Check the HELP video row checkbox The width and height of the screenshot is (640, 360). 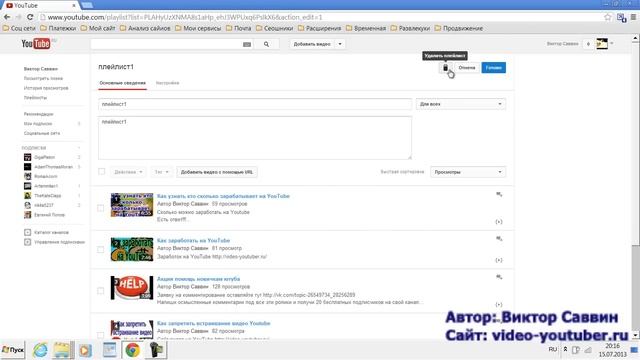pos(100,291)
